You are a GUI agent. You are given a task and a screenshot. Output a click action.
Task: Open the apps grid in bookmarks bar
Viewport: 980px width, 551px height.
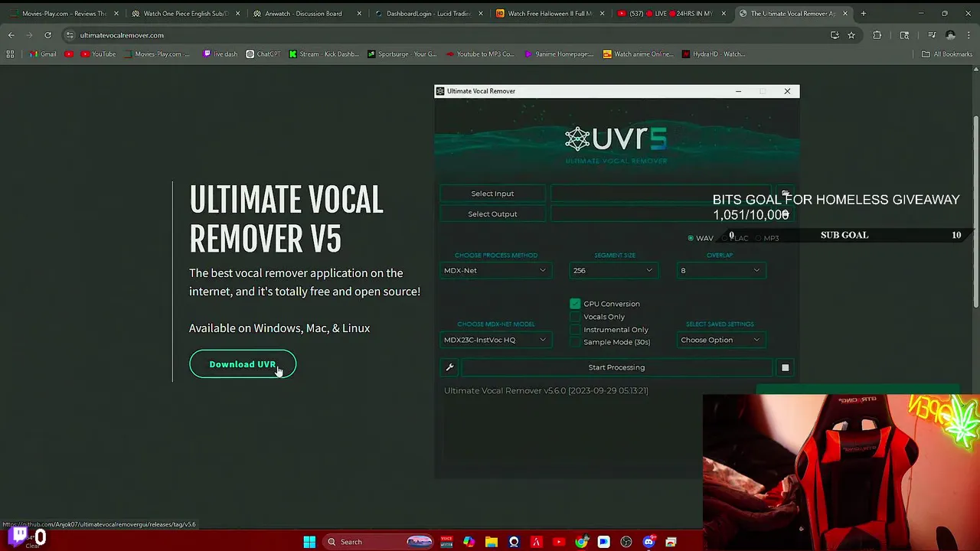pos(10,54)
